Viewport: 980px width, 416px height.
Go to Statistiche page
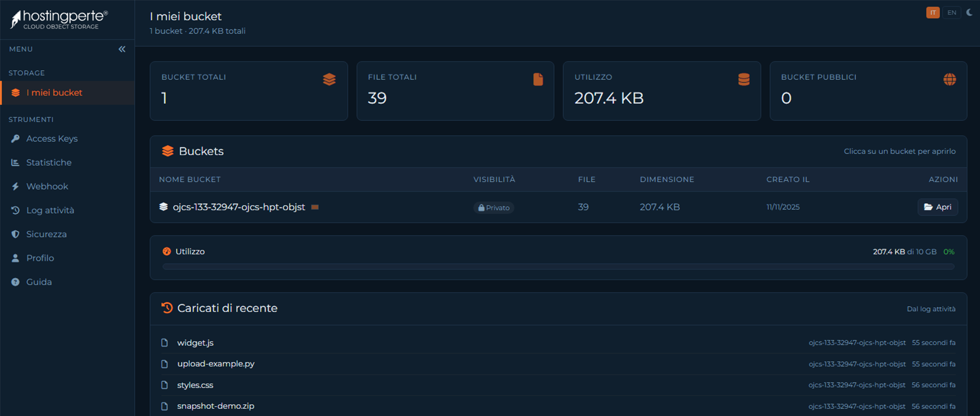48,163
